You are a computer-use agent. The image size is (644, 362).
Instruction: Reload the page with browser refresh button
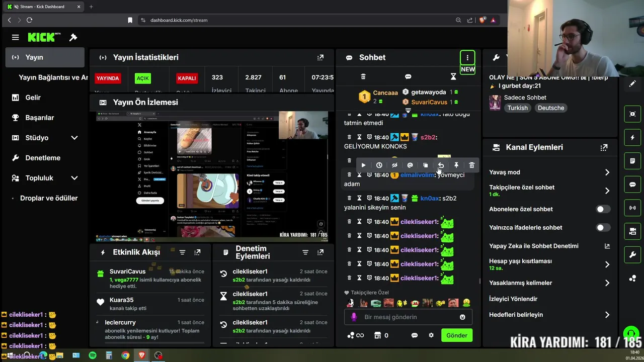pyautogui.click(x=29, y=20)
